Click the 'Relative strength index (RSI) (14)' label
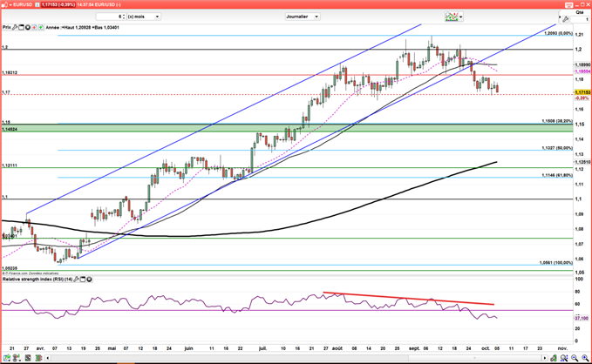The height and width of the screenshot is (364, 592). (x=37, y=280)
